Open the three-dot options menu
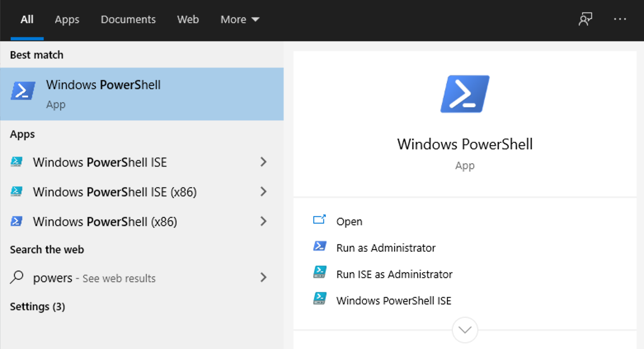 point(620,19)
